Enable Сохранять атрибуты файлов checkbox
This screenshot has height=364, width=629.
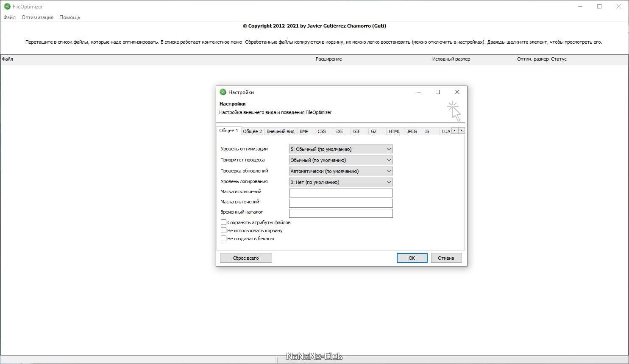223,222
